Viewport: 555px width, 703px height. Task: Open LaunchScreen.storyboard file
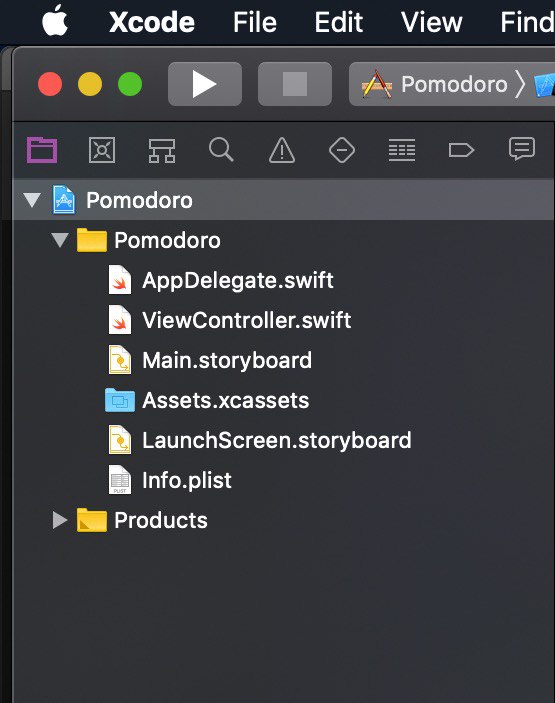click(277, 440)
